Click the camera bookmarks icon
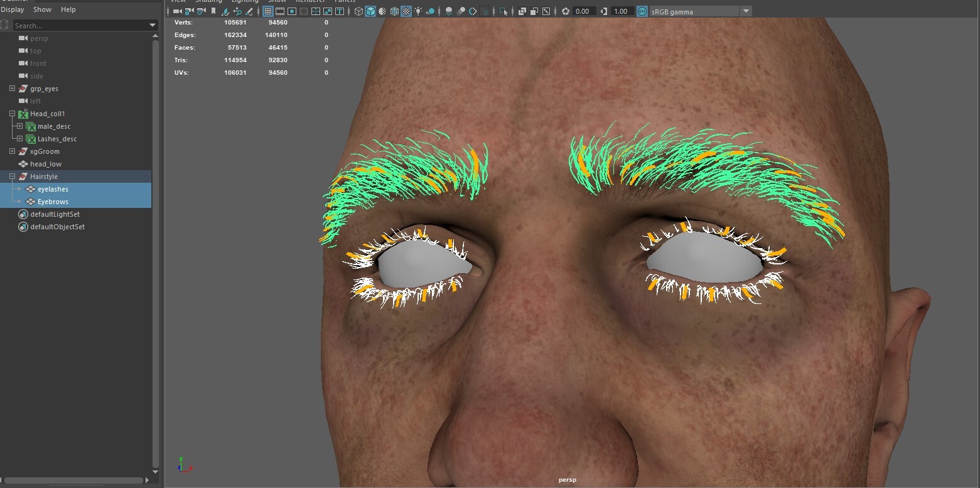 click(x=213, y=11)
